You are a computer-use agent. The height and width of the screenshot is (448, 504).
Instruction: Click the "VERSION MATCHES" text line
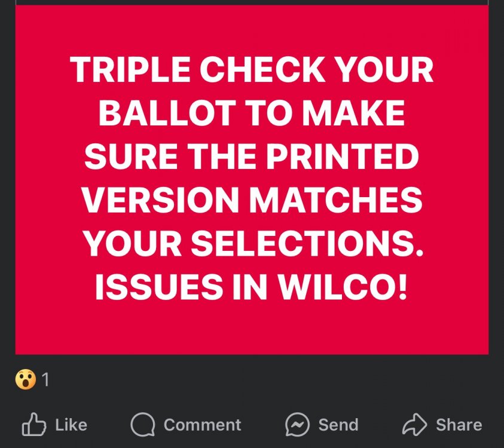[x=252, y=200]
